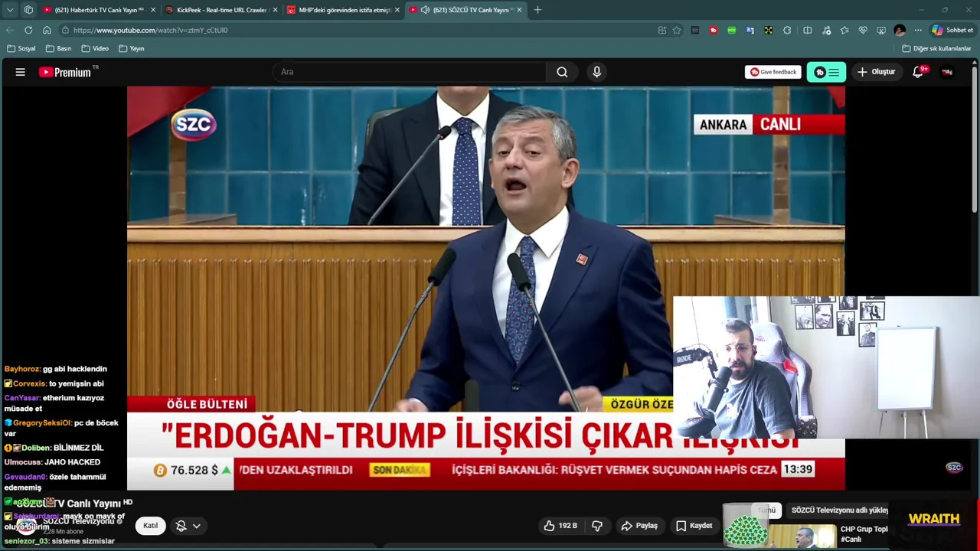Reload the page in browser toolbar
Viewport: 980px width, 551px height.
28,30
